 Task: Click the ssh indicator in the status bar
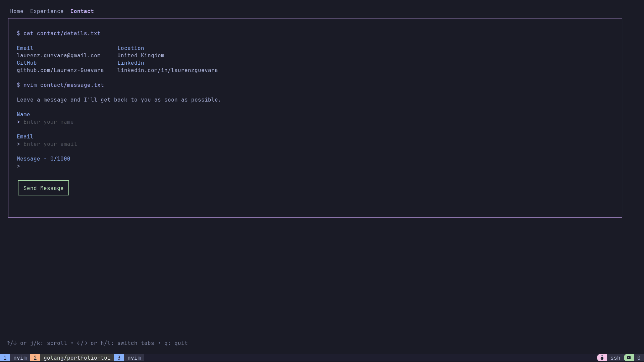tap(616, 358)
